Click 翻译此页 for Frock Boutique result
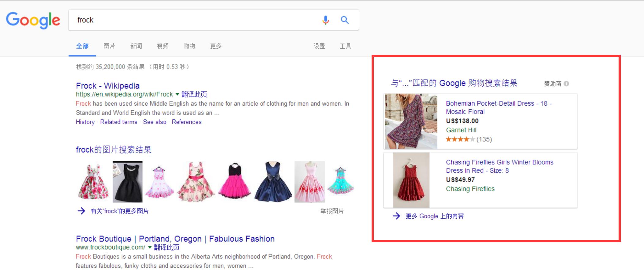The image size is (644, 279). (167, 247)
